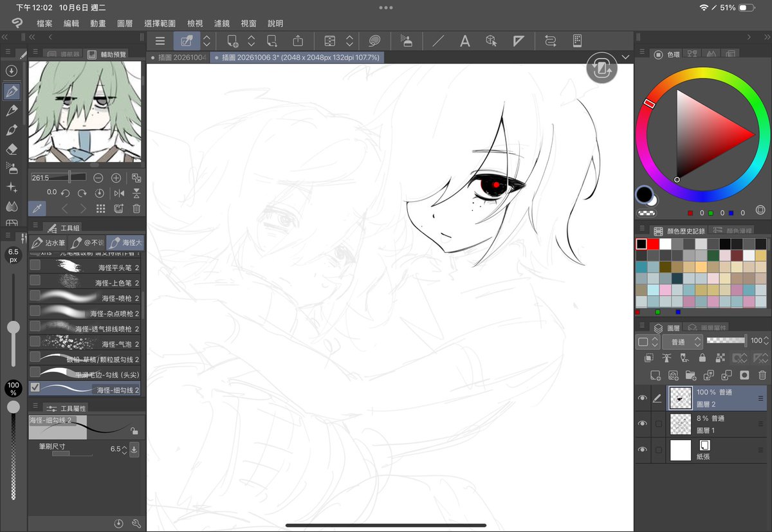Image resolution: width=772 pixels, height=532 pixels.
Task: Open the 色環 color wheel tab
Action: click(667, 55)
